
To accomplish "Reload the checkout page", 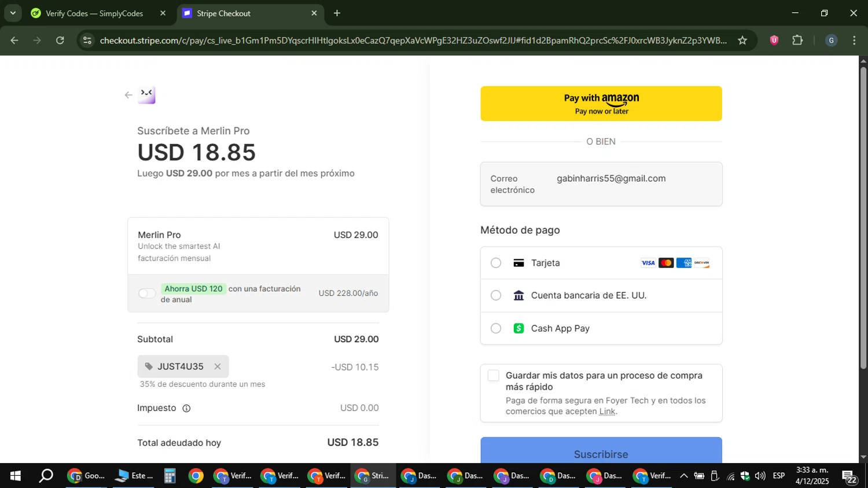I will pyautogui.click(x=60, y=41).
